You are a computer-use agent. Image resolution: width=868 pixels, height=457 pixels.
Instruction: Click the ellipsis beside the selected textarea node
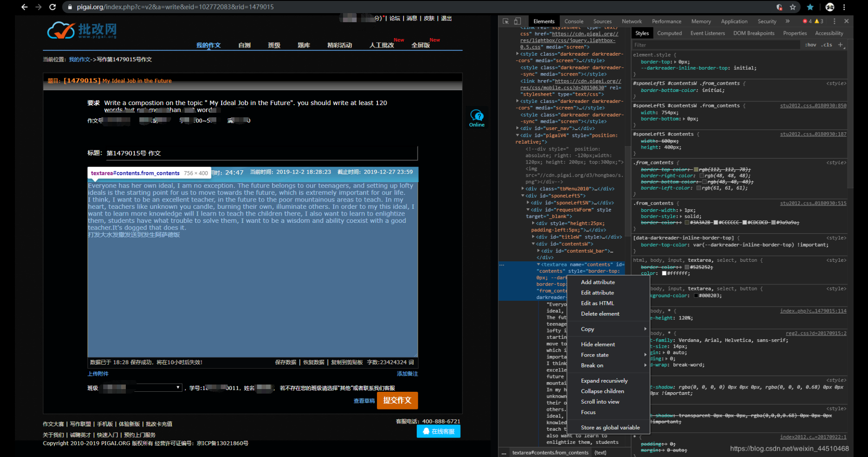coord(502,265)
